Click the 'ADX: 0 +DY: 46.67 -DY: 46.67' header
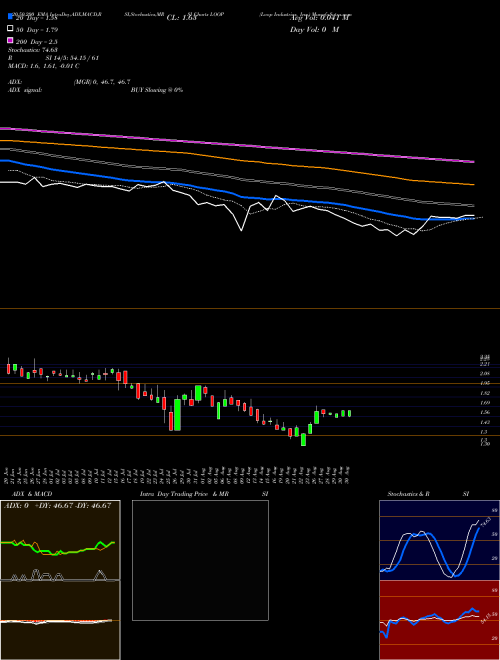 pos(57,506)
